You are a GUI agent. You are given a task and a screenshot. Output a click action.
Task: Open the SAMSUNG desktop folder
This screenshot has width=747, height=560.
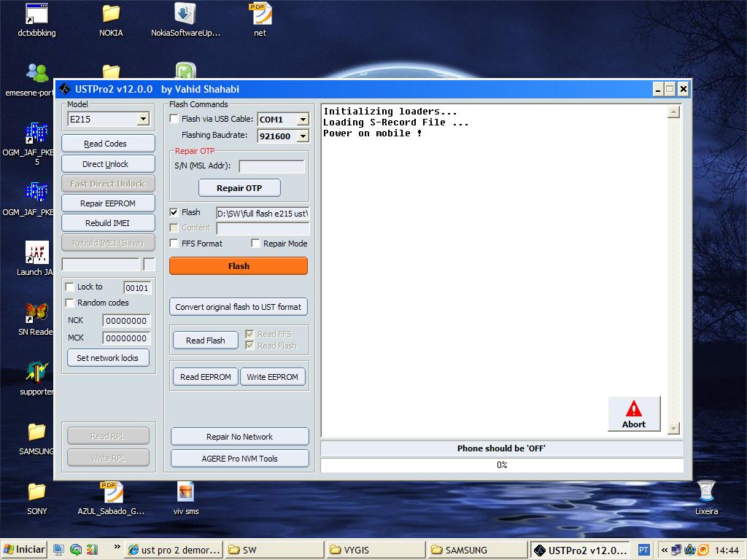[36, 438]
